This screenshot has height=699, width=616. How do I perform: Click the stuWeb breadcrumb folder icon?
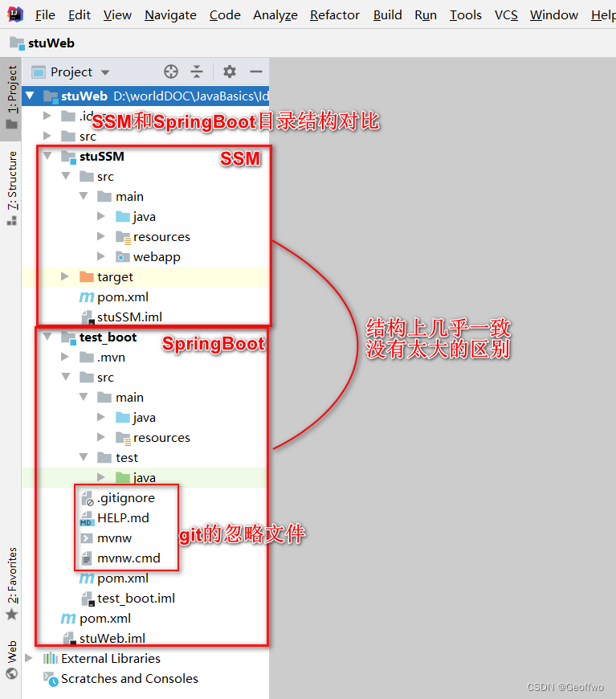click(x=18, y=43)
